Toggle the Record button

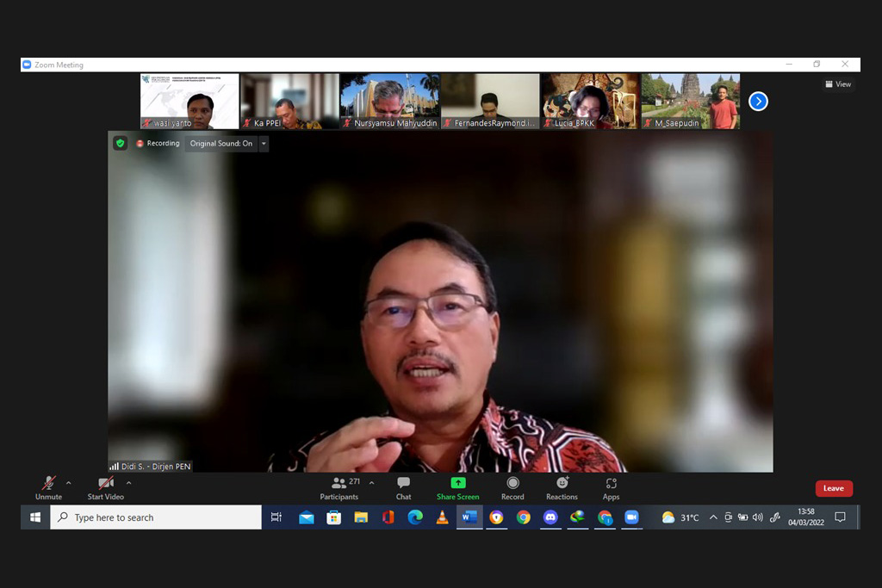[512, 487]
